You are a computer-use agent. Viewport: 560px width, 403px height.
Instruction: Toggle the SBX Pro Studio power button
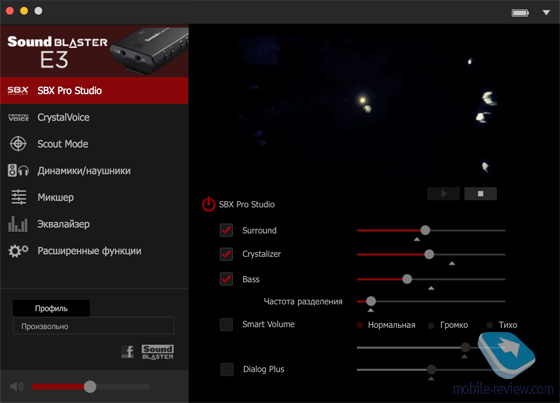point(209,204)
